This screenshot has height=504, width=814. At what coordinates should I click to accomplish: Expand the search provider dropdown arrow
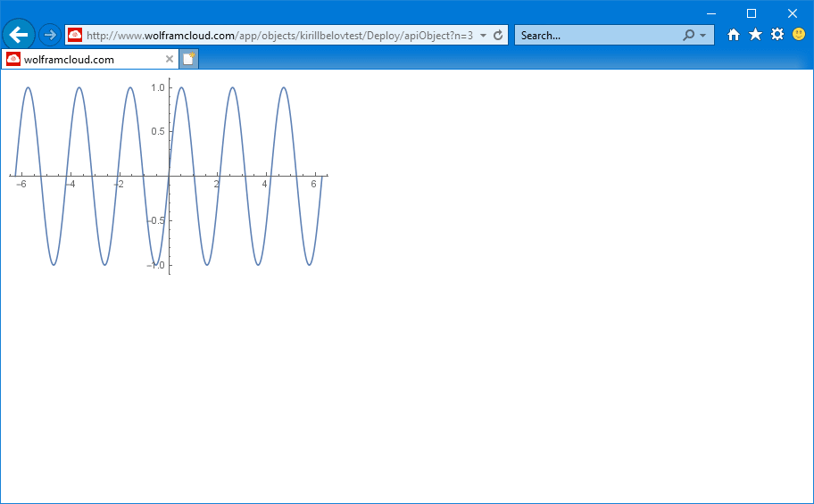click(x=703, y=36)
